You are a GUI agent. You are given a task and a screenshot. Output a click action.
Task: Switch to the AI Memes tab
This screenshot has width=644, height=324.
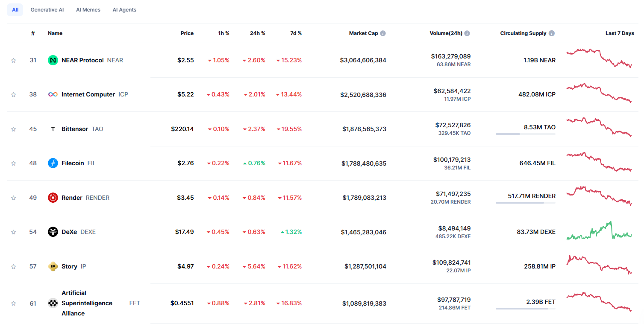tap(88, 10)
